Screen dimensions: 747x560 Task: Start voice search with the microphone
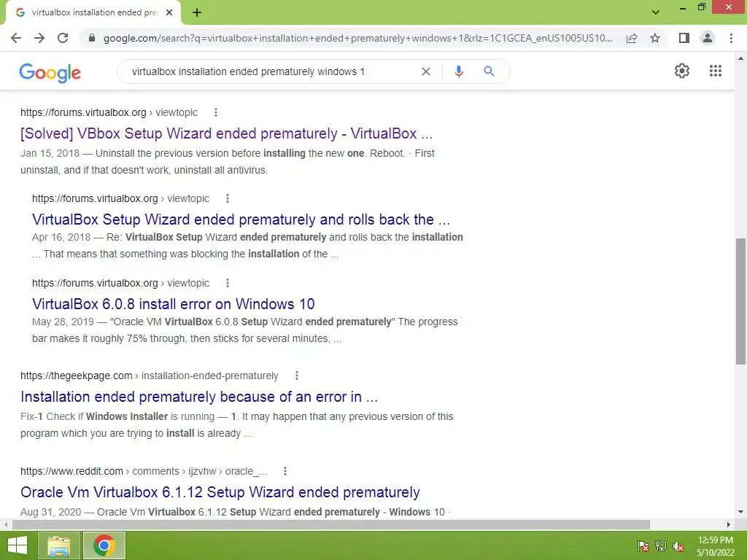coord(458,71)
